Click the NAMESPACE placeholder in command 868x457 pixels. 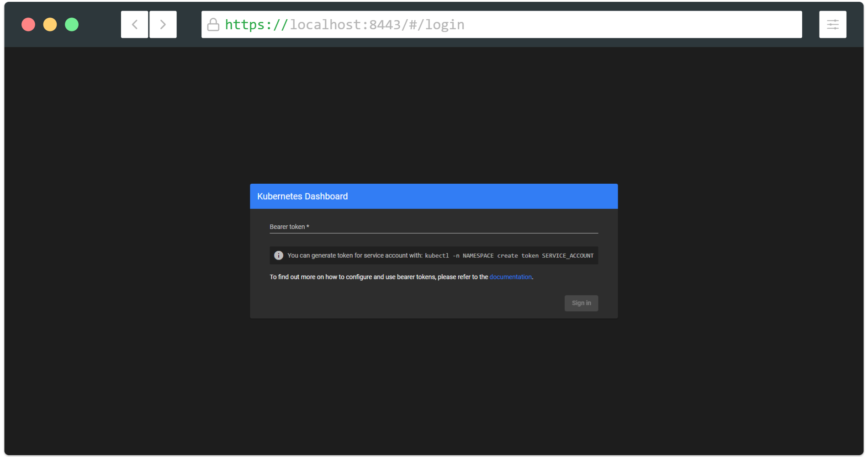tap(478, 256)
